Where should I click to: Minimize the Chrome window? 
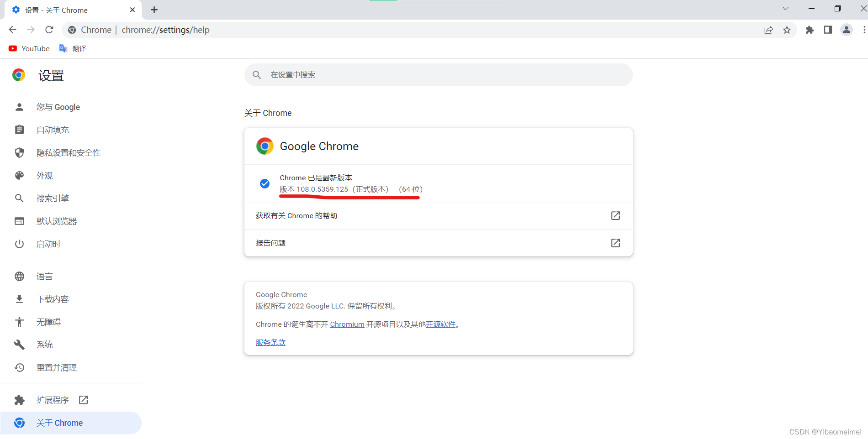pos(811,9)
